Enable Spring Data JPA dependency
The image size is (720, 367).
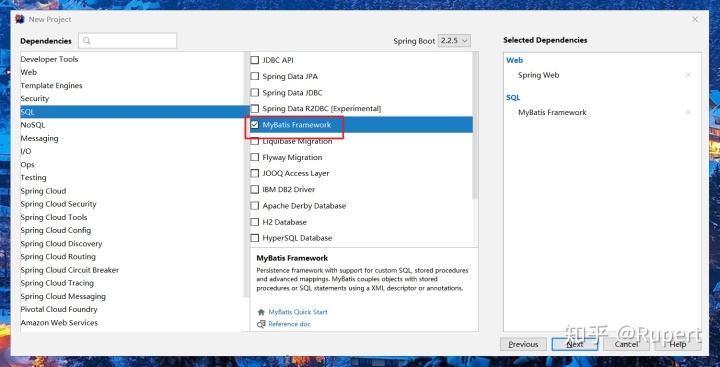coord(255,76)
